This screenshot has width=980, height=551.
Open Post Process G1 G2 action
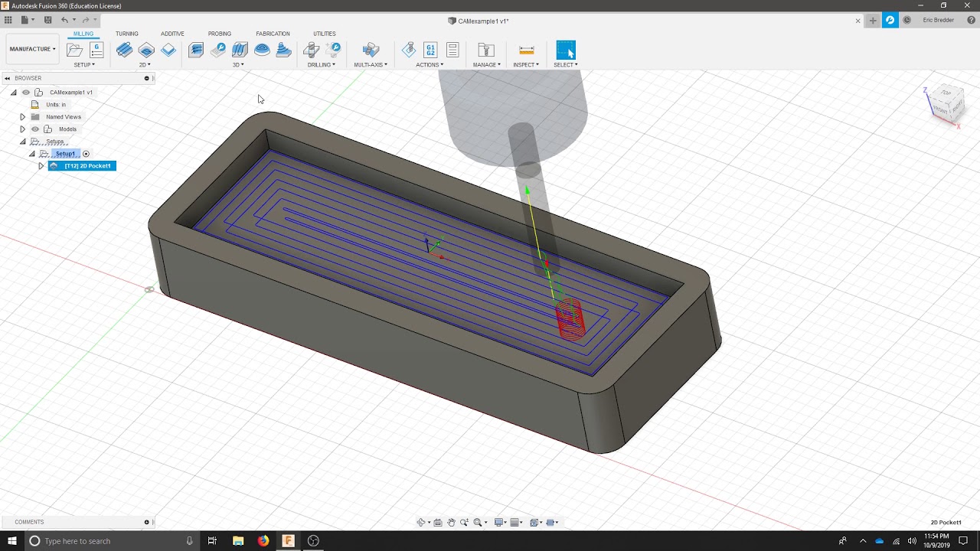(x=430, y=51)
